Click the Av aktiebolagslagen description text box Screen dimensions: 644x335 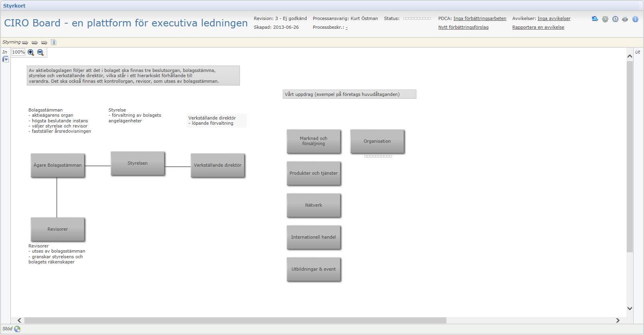pos(133,76)
